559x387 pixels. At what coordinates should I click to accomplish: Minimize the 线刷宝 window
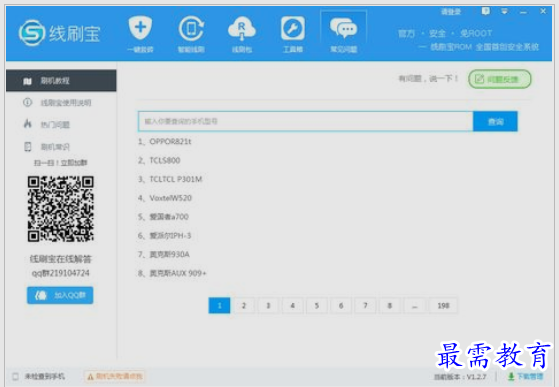pos(523,12)
